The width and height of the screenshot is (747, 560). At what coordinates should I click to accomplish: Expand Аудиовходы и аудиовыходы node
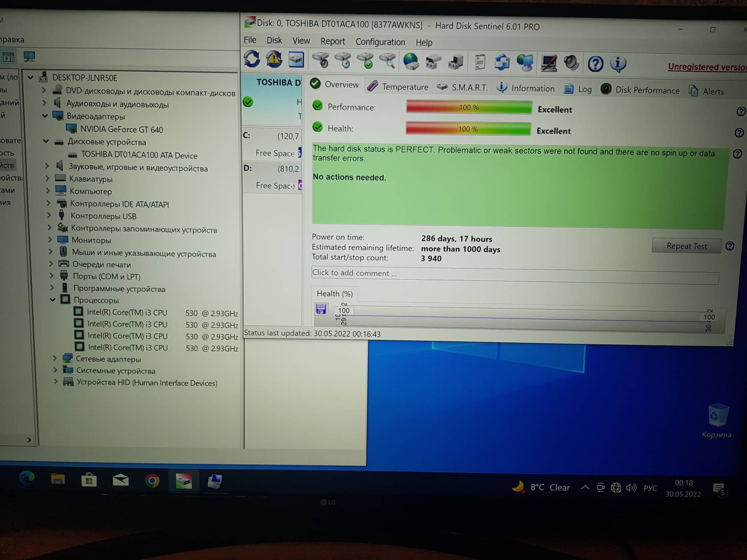tap(44, 103)
